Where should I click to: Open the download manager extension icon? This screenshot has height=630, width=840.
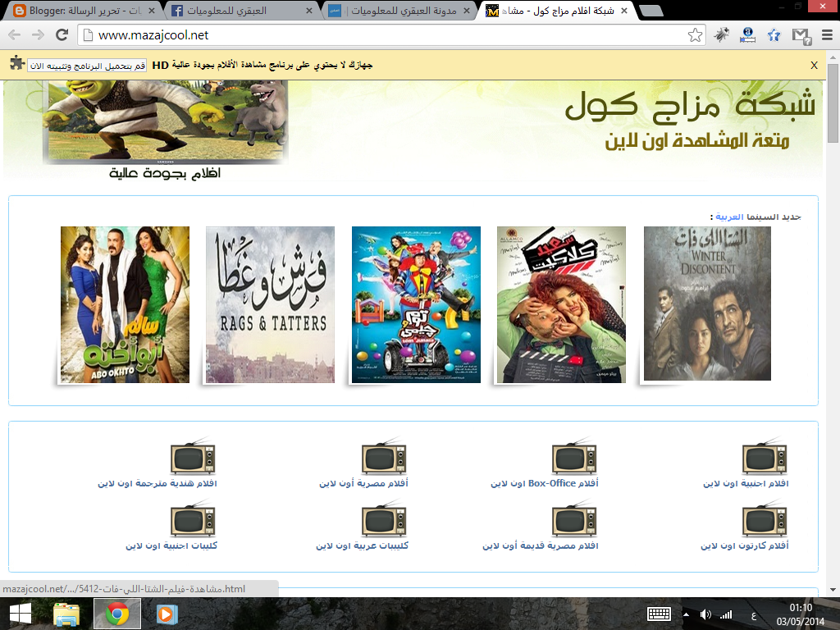(747, 35)
